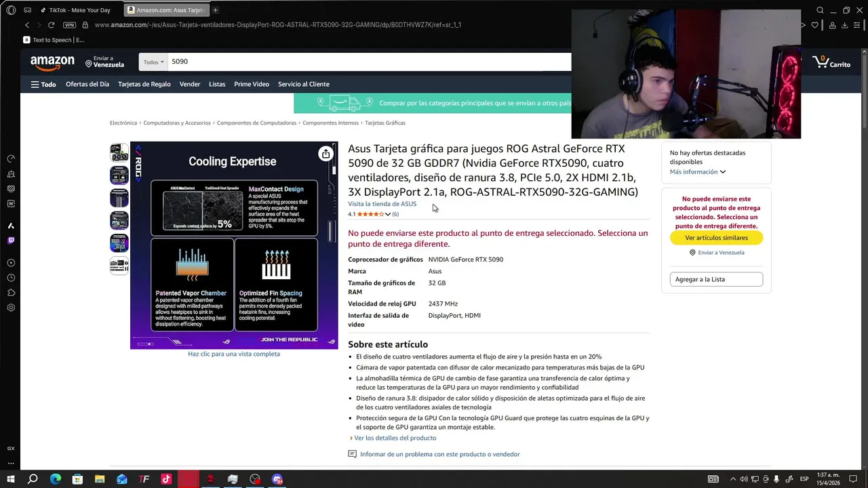
Task: Click the browser address bar URL
Action: (x=278, y=25)
